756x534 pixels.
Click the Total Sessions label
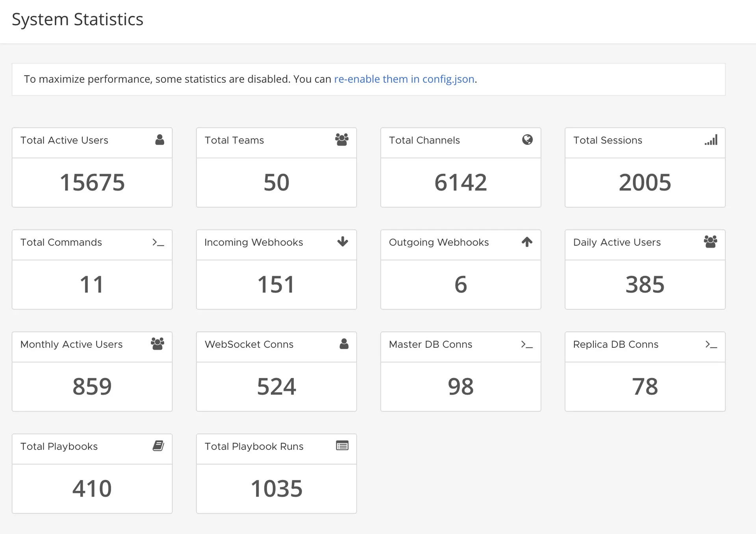click(608, 140)
